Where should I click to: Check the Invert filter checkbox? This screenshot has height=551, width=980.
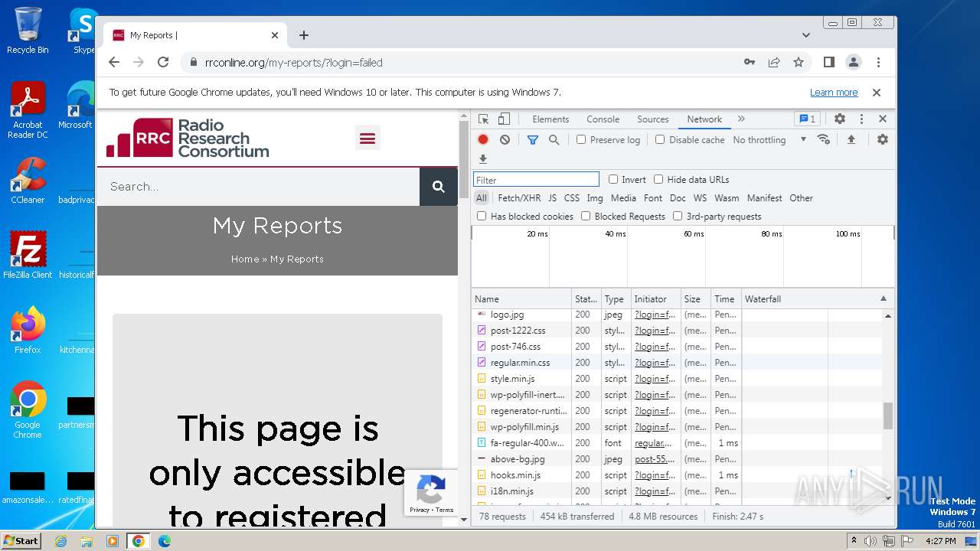click(613, 179)
